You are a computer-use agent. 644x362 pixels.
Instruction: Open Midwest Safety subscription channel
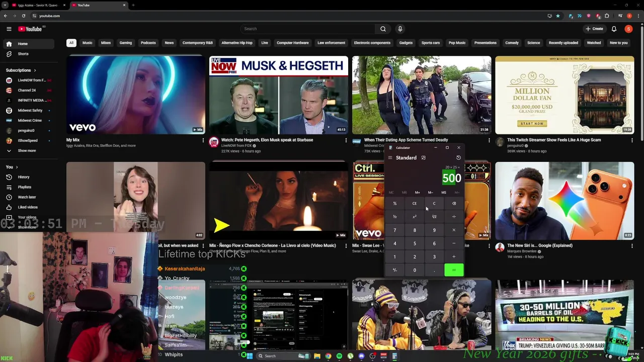pyautogui.click(x=29, y=111)
